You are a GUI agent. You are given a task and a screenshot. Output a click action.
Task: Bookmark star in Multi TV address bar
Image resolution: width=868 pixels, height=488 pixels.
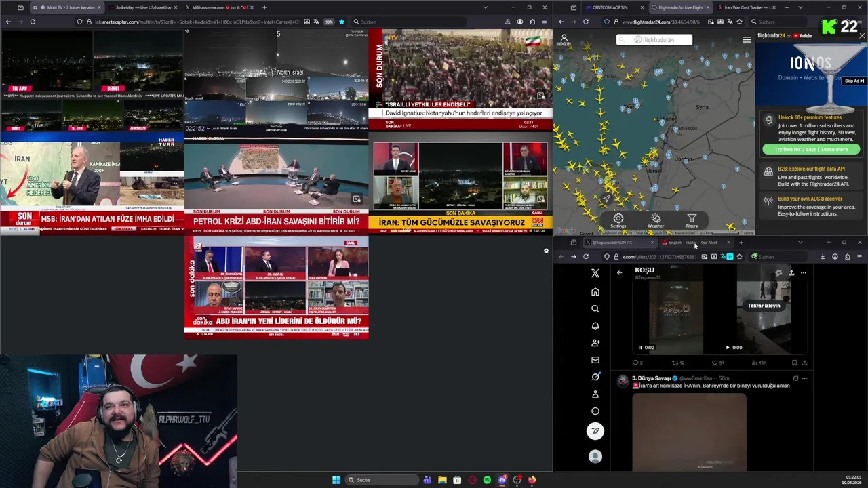pyautogui.click(x=341, y=22)
